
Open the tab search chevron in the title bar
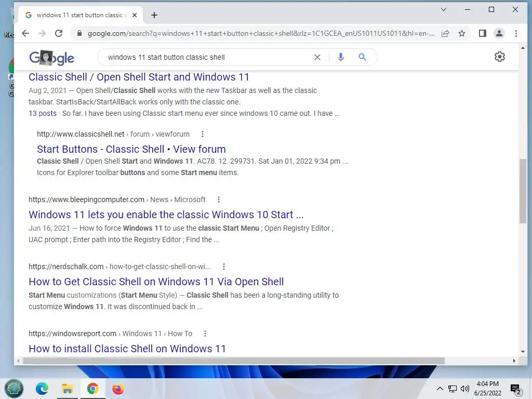coord(444,9)
